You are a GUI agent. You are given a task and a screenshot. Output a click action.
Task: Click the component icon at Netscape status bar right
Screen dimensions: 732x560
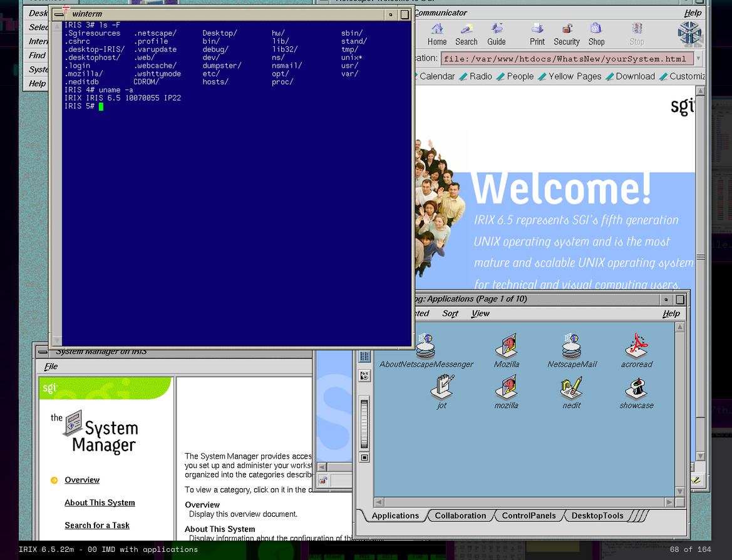pos(696,480)
